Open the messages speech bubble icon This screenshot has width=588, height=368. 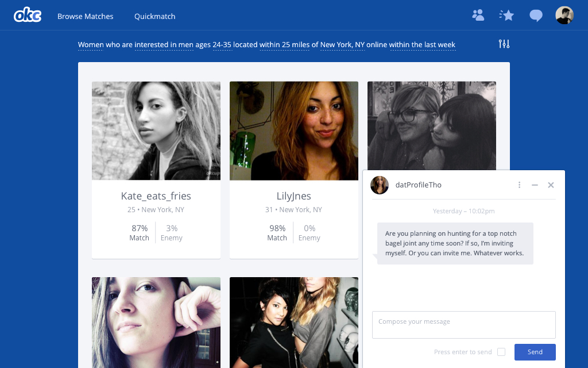(536, 16)
